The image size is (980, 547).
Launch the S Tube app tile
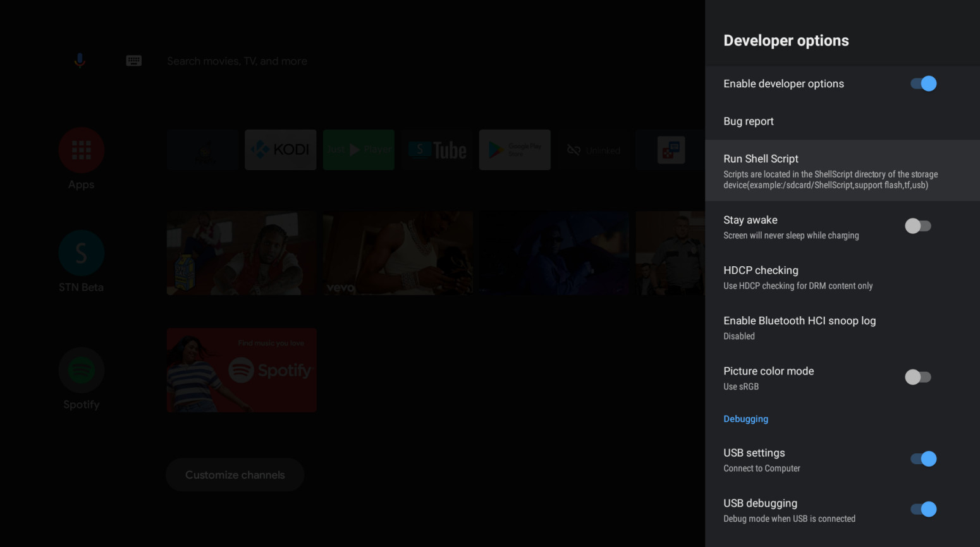(x=437, y=150)
